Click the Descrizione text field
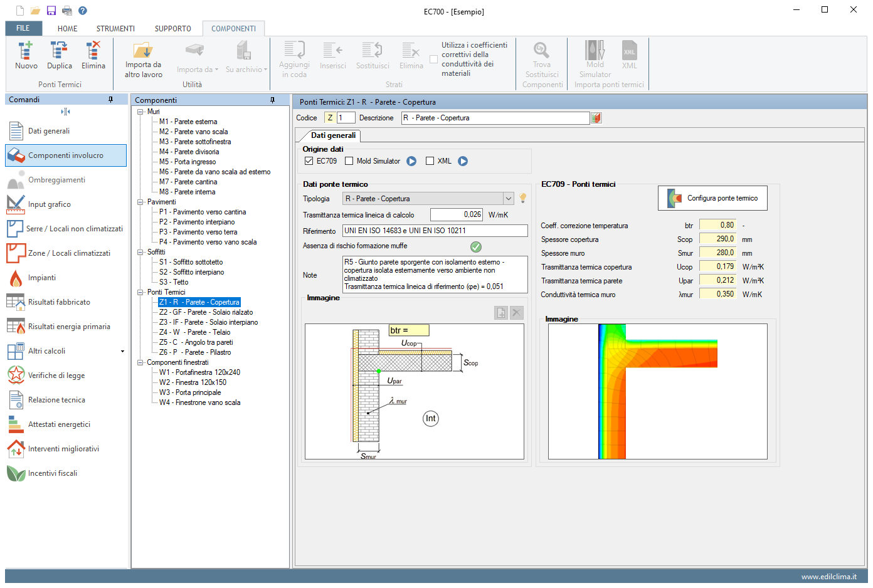The image size is (873, 588). pyautogui.click(x=495, y=118)
